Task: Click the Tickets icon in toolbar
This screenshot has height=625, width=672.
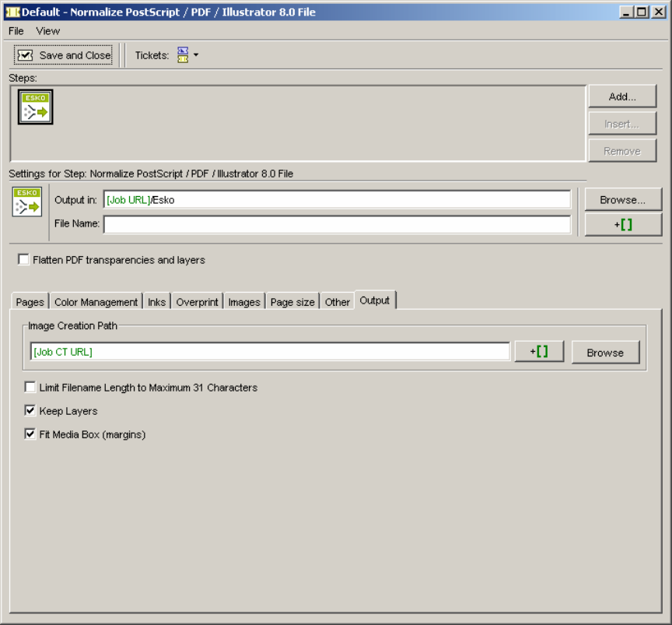Action: pos(183,55)
